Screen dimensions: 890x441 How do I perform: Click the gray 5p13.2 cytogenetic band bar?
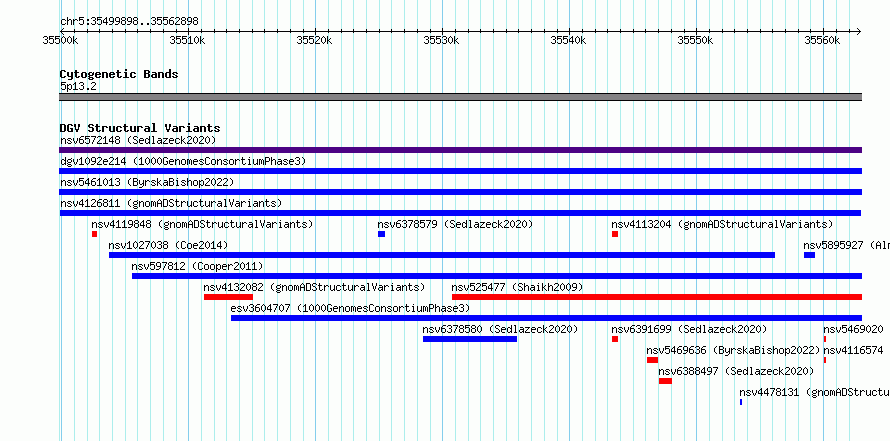pos(460,97)
